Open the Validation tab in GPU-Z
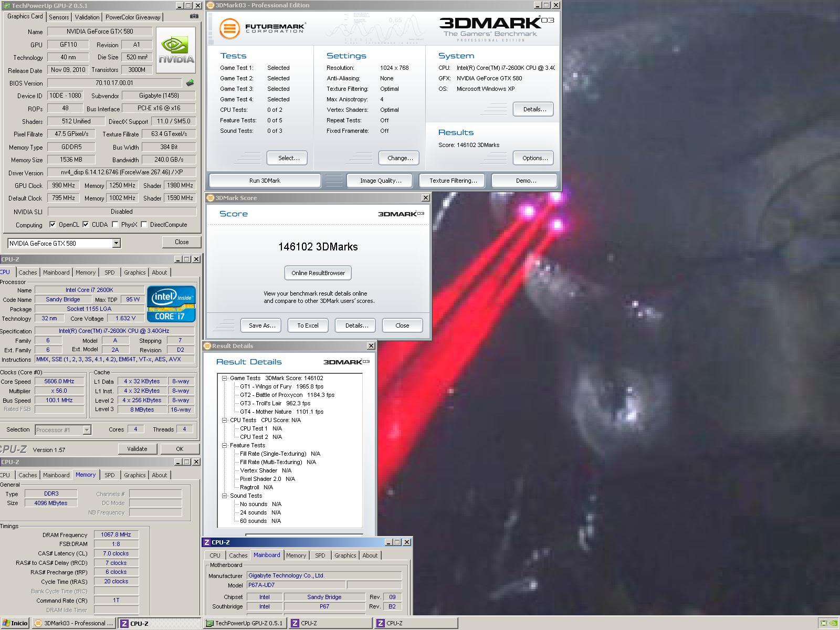This screenshot has height=630, width=840. pos(87,17)
